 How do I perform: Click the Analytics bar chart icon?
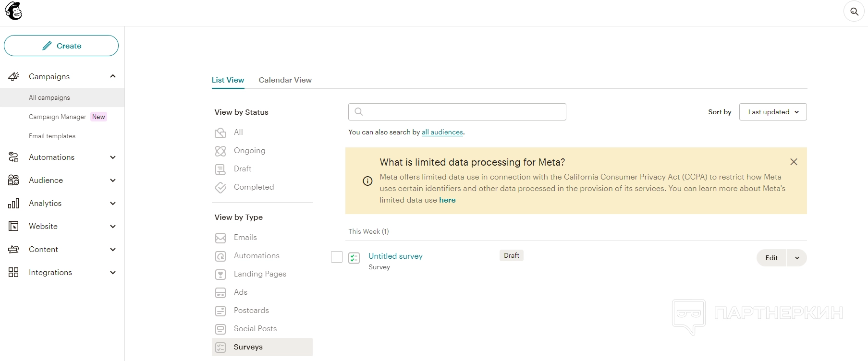pyautogui.click(x=13, y=204)
